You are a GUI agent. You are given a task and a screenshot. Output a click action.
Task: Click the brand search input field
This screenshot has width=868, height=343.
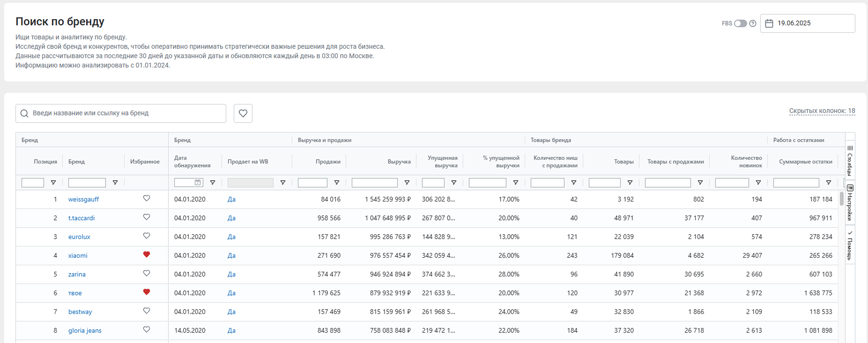121,113
